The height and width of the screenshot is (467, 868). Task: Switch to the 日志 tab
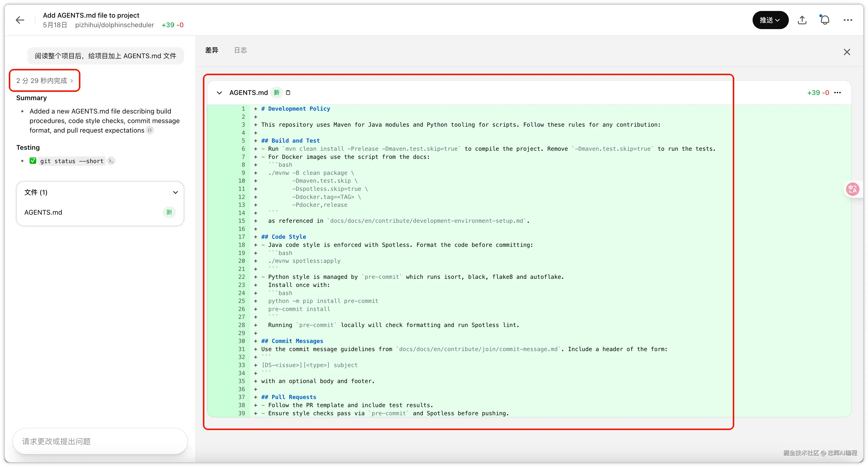tap(240, 50)
